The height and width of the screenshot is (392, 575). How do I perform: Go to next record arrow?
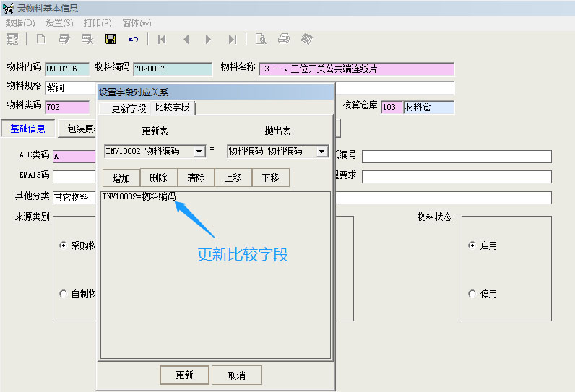(209, 39)
